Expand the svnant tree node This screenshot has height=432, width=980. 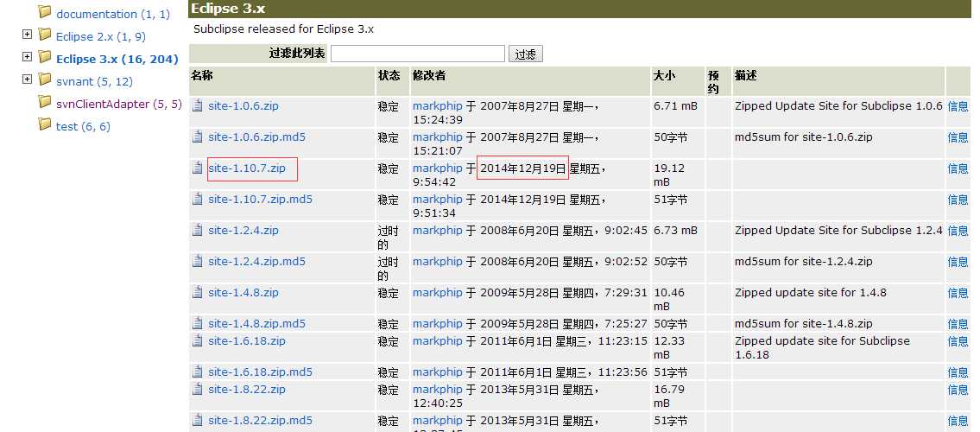click(27, 79)
